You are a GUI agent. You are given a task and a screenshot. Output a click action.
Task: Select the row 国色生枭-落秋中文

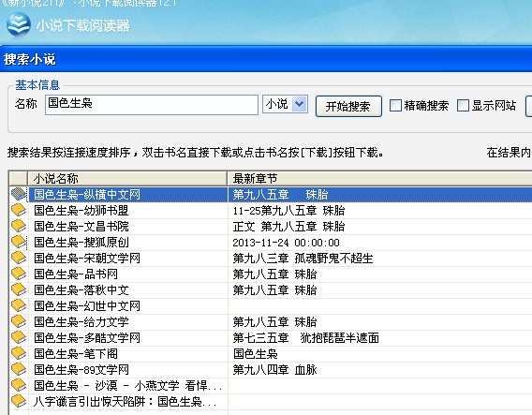(270, 290)
